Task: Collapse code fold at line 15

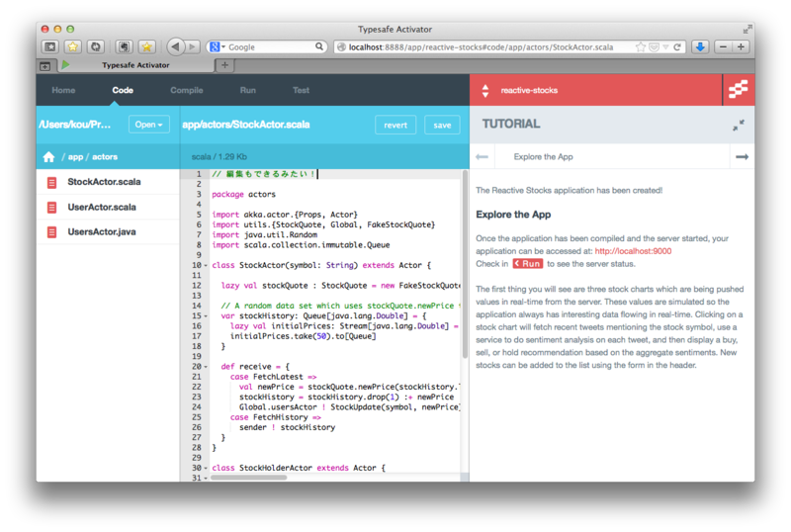Action: 206,316
